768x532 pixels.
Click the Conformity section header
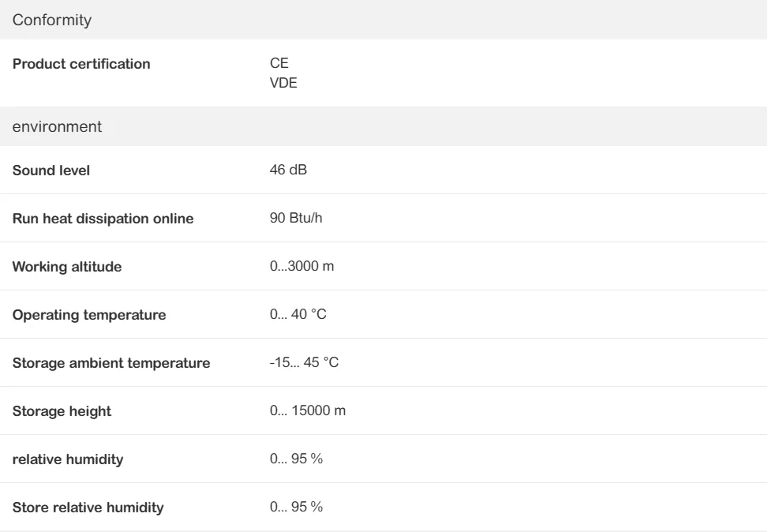(53, 21)
